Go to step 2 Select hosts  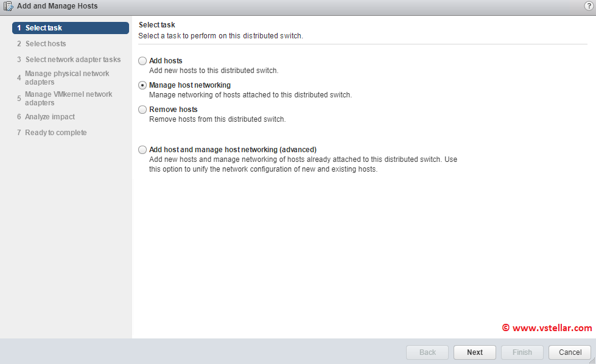pos(45,44)
